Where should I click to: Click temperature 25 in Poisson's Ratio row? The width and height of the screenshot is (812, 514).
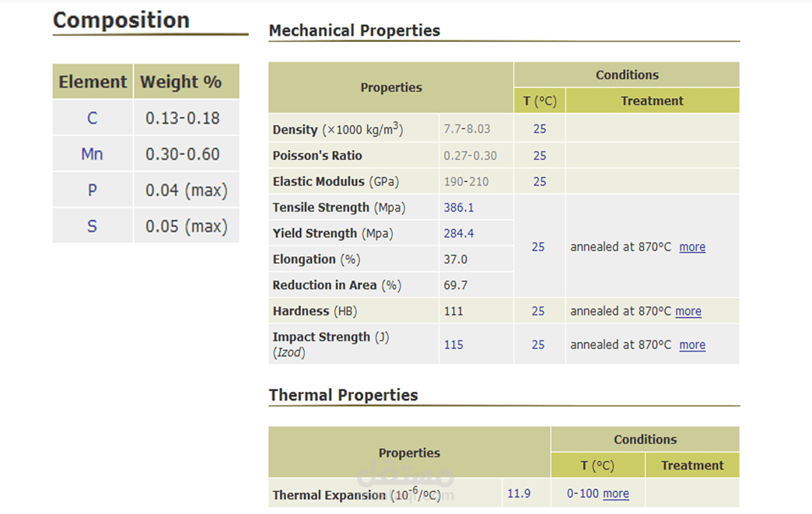click(x=539, y=156)
